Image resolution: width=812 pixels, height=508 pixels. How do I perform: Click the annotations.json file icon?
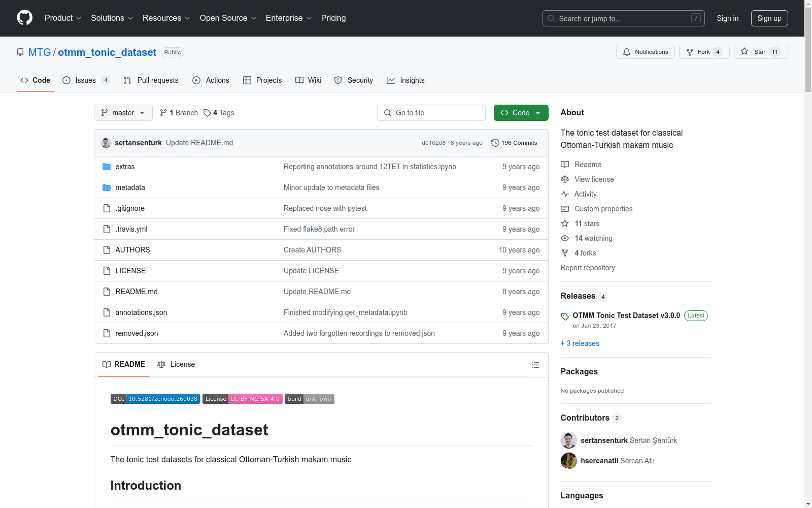point(107,312)
